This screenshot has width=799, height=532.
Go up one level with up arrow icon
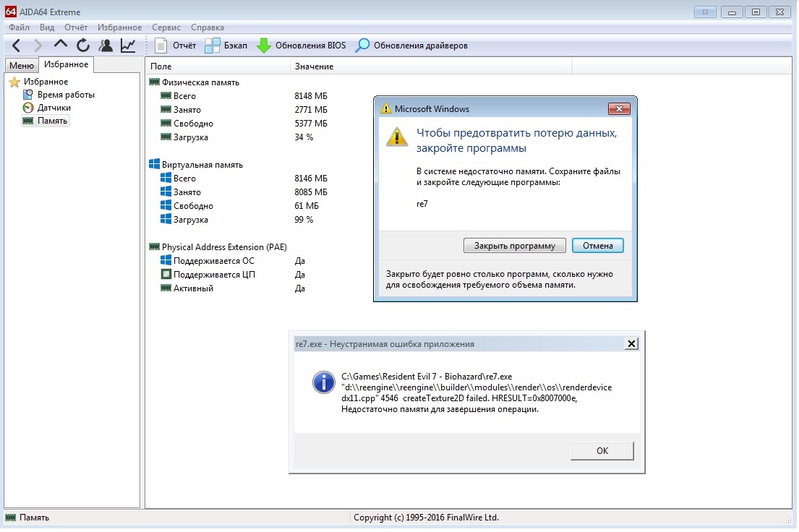pos(61,45)
